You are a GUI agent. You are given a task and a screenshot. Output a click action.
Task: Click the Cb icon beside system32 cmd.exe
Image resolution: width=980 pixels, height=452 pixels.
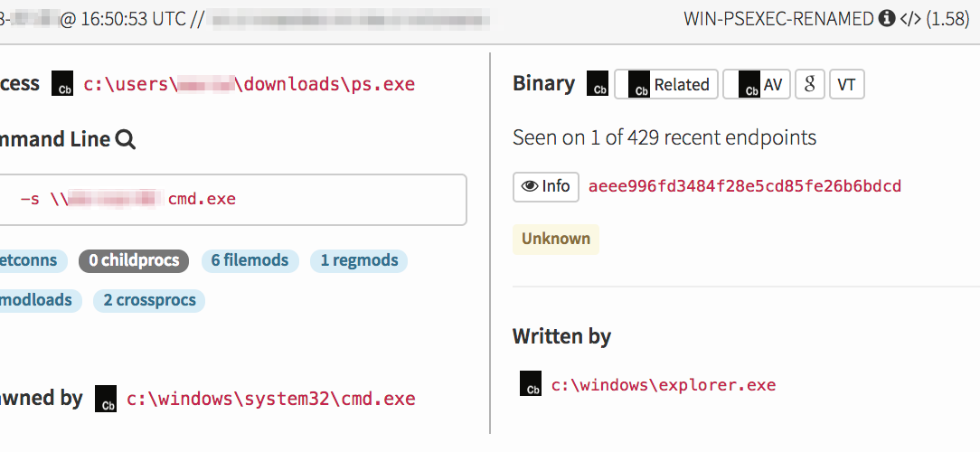click(x=106, y=399)
